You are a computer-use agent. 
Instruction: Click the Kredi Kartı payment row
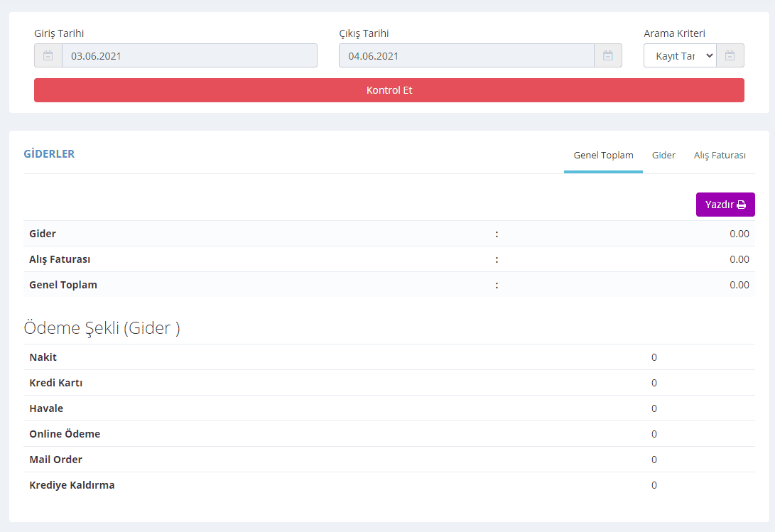tap(389, 383)
